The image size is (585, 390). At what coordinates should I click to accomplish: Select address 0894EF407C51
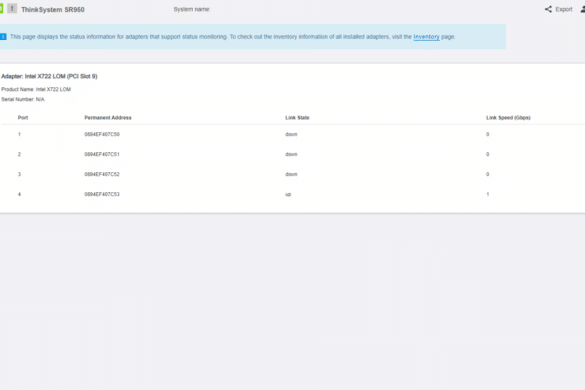pyautogui.click(x=102, y=154)
